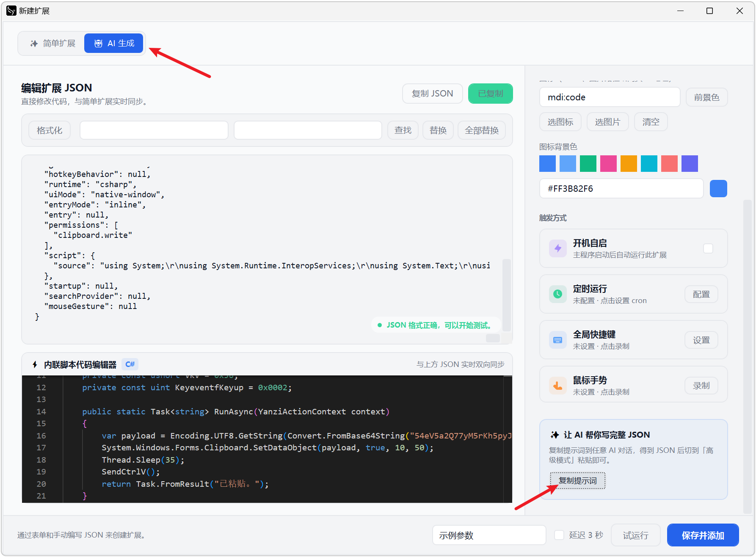Click the 保存并添加 button
756x557 pixels.
[703, 535]
